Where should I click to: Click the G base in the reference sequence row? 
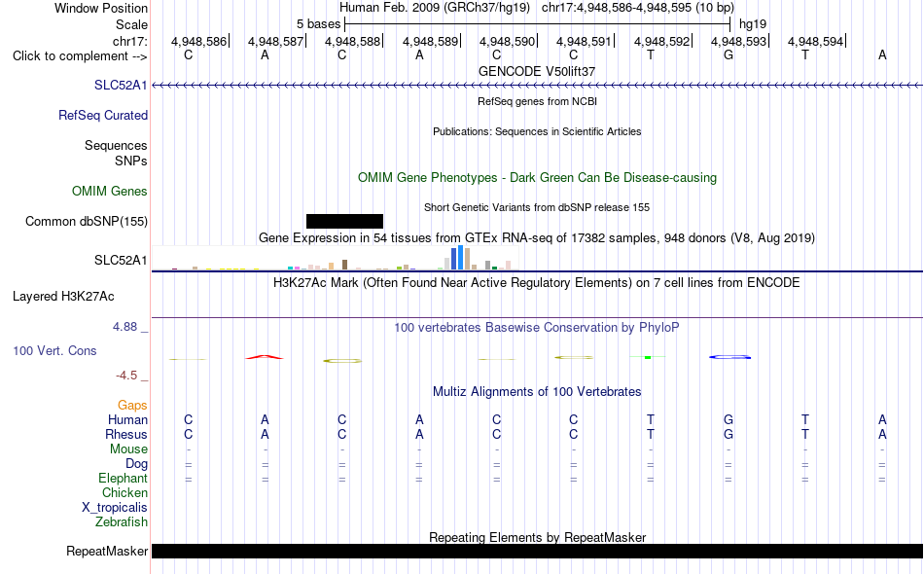pos(729,55)
